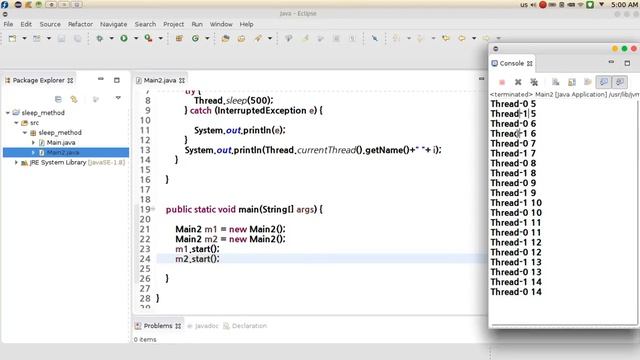Image resolution: width=640 pixels, height=360 pixels.
Task: Open the File menu
Action: [x=8, y=24]
